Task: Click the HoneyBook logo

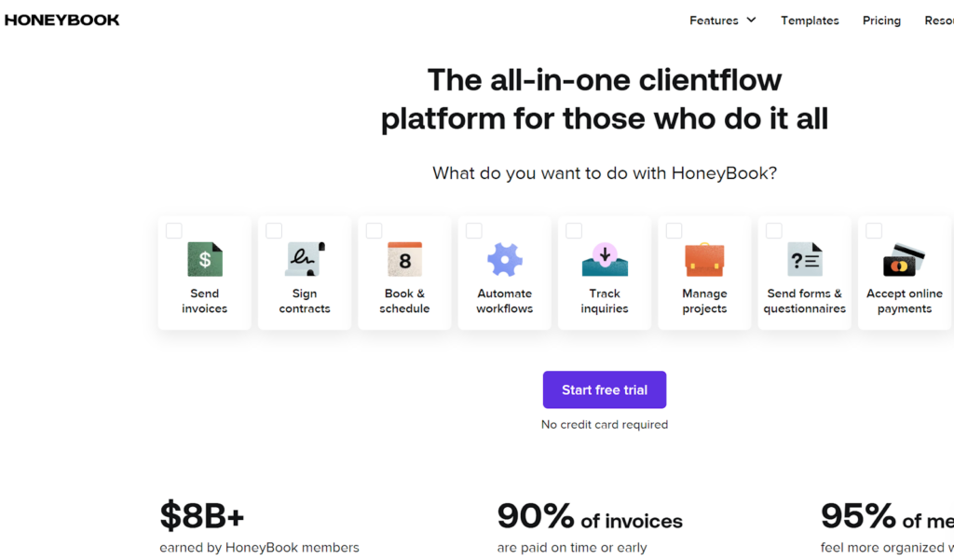Action: pyautogui.click(x=62, y=20)
